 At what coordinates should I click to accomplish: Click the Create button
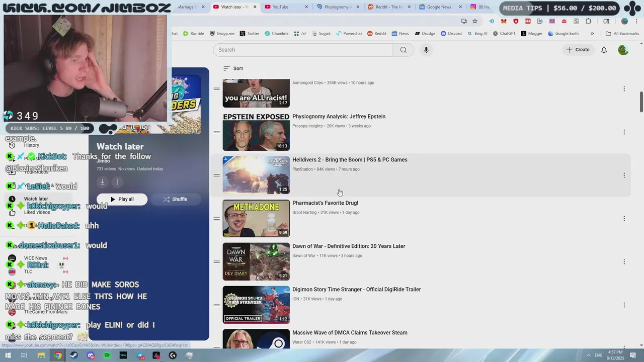[578, 50]
